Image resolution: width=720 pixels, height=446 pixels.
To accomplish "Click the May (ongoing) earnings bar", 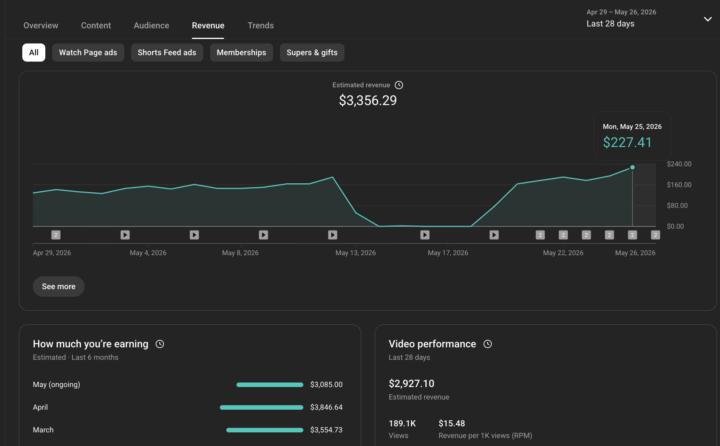I will pyautogui.click(x=270, y=384).
